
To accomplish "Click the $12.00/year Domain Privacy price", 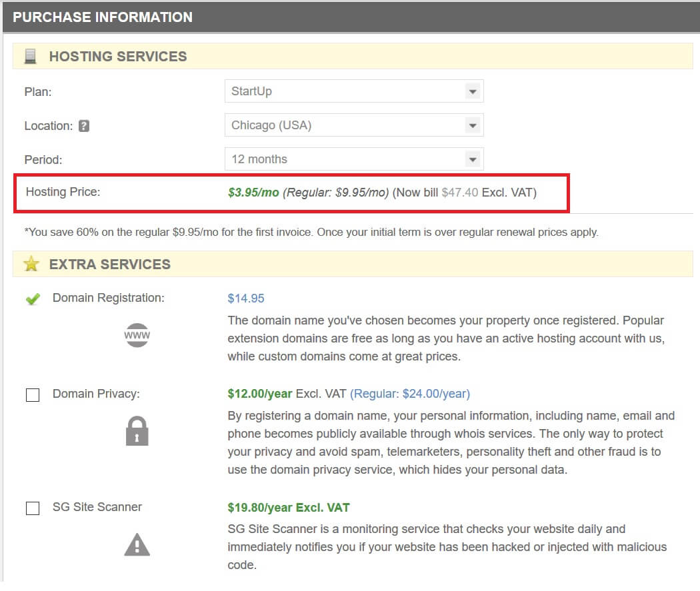I will [260, 394].
